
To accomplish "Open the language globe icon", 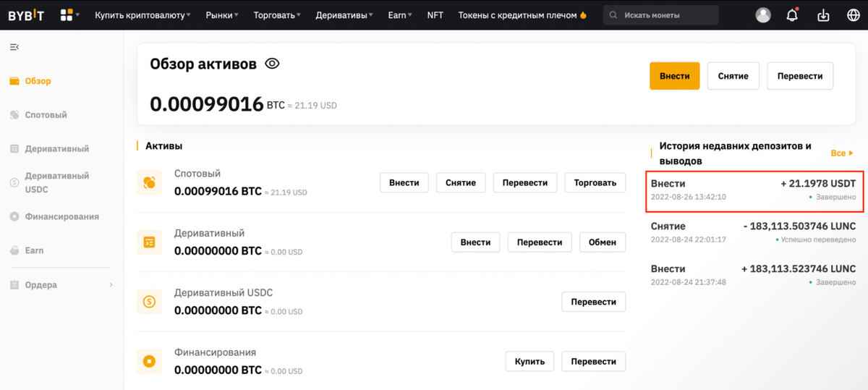I will [x=852, y=14].
